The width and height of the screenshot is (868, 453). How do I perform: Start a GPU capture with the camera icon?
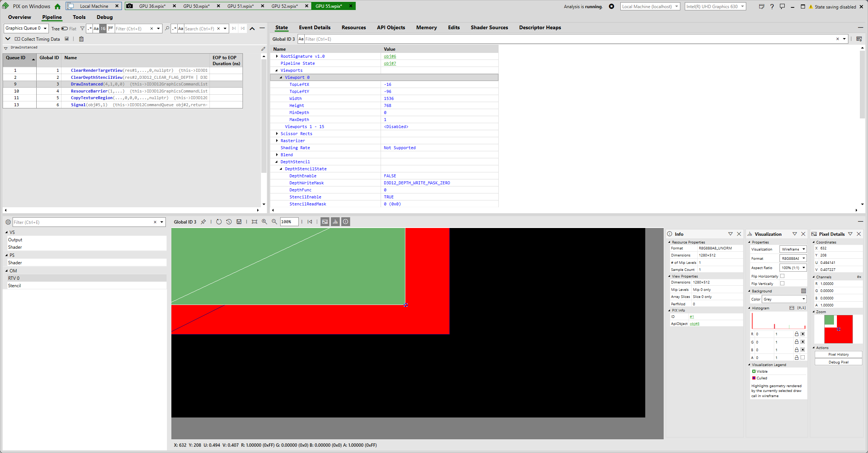[129, 6]
